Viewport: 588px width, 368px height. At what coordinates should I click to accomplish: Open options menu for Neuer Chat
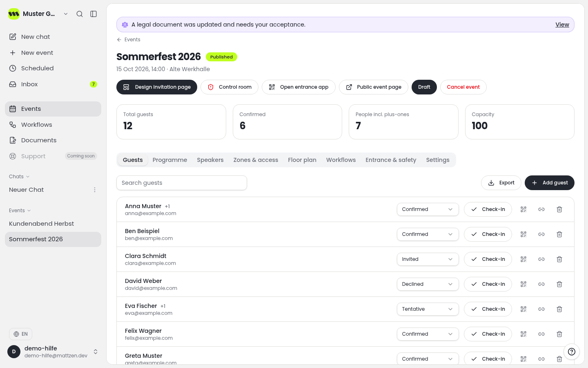[x=95, y=190]
